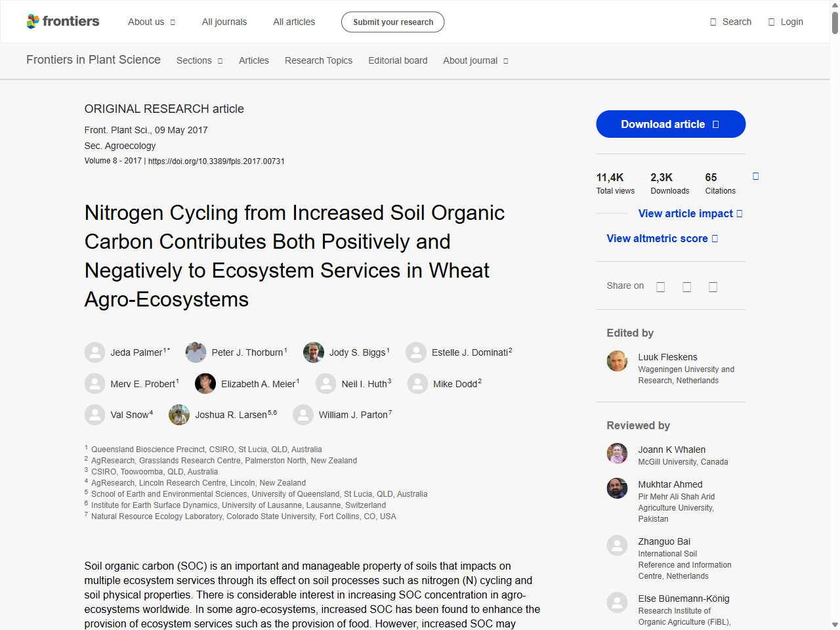Click the 'ORIGINAL RESEARCH article' label
Viewport: 840px width, 630px height.
click(x=164, y=109)
